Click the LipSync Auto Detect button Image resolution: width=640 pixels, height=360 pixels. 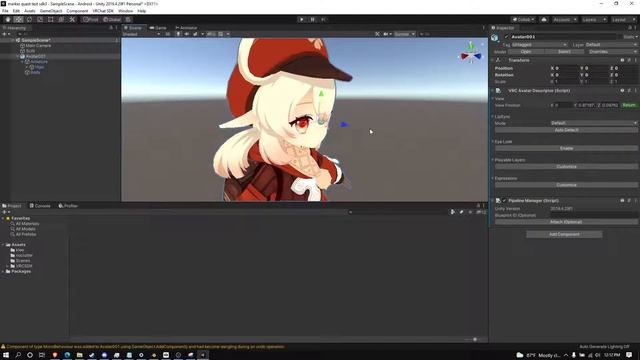pyautogui.click(x=567, y=130)
